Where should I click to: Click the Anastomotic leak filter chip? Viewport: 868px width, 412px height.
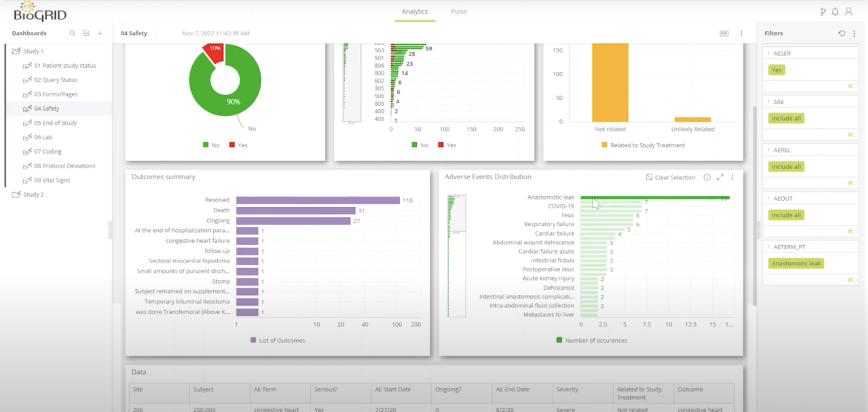coord(796,263)
